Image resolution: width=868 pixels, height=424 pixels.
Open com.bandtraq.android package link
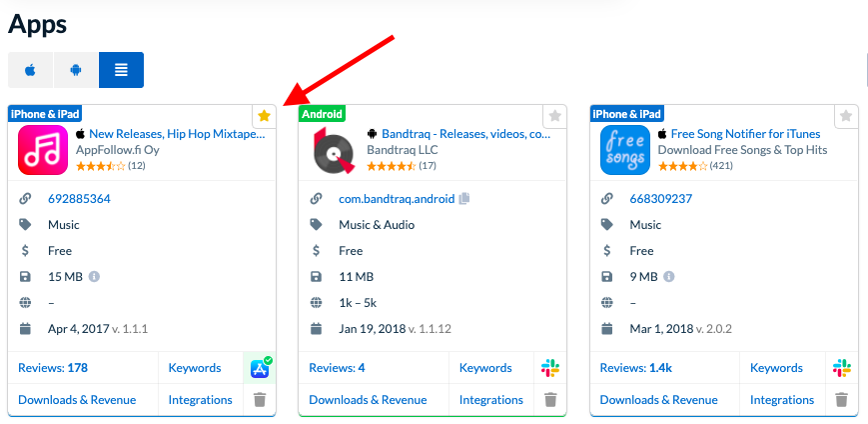tap(397, 198)
